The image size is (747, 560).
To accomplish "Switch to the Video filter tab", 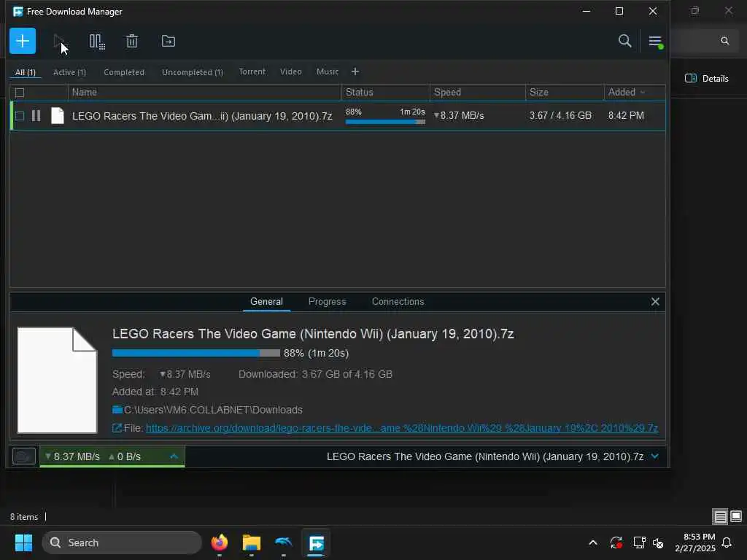I will [290, 72].
